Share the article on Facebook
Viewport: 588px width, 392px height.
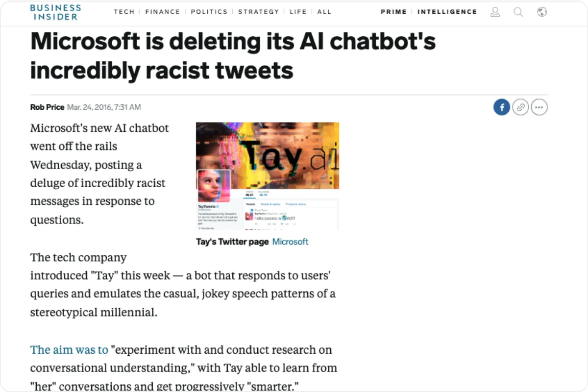coord(502,107)
